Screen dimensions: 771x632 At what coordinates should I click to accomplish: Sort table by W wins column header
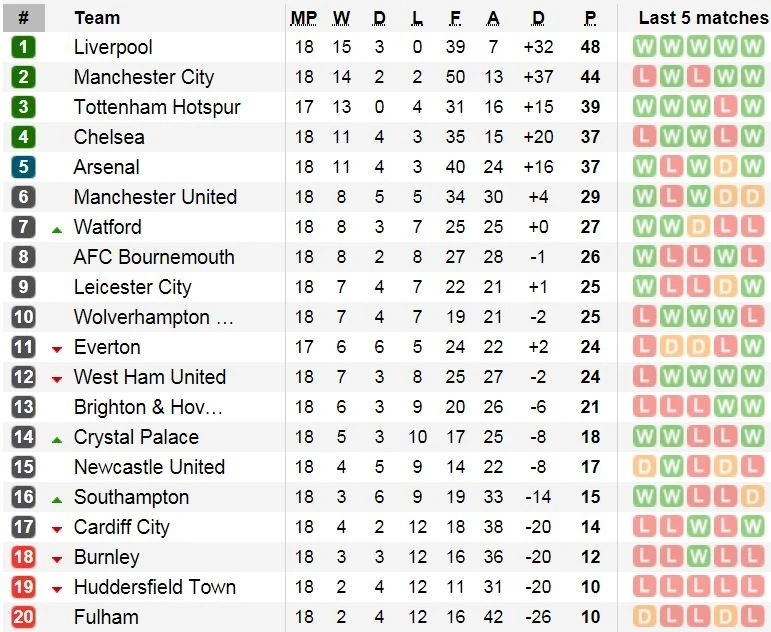(341, 18)
